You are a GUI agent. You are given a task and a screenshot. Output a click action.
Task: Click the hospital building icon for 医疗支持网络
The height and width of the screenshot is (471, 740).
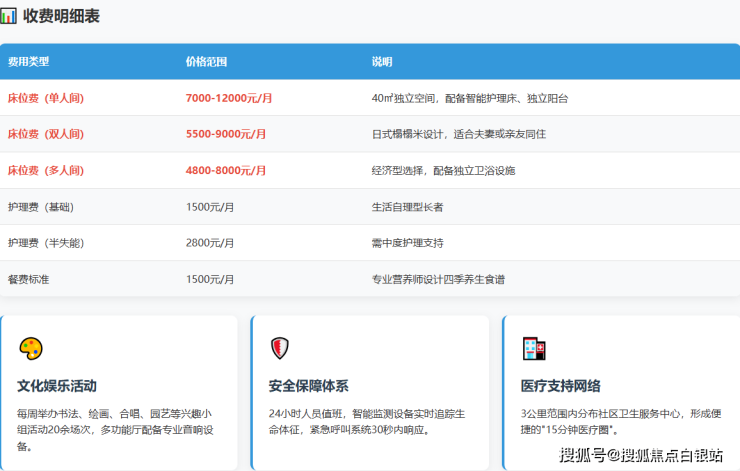click(x=533, y=349)
